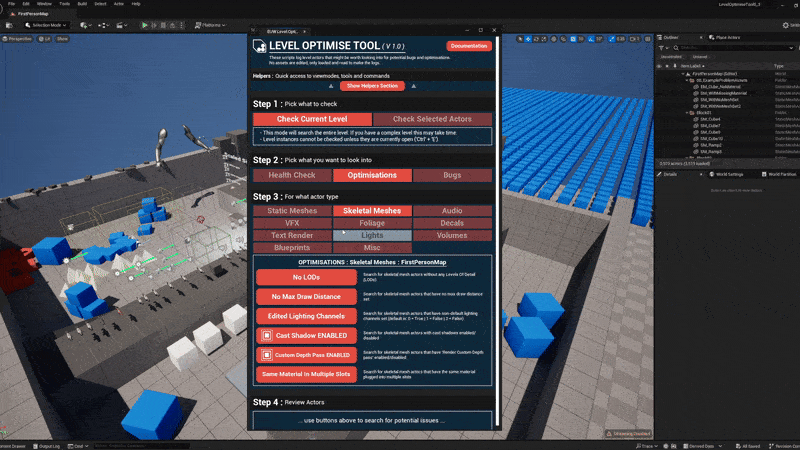Click the Stop simulation button in toolbar

(x=163, y=25)
